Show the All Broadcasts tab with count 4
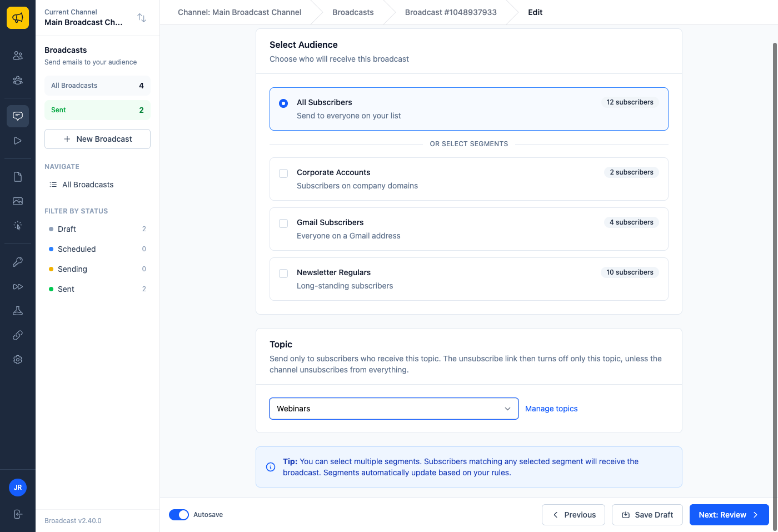This screenshot has width=778, height=532. (97, 86)
